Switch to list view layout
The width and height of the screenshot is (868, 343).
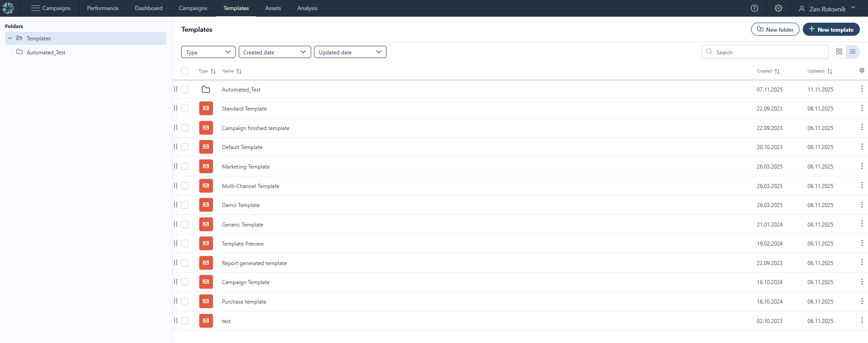click(x=853, y=52)
